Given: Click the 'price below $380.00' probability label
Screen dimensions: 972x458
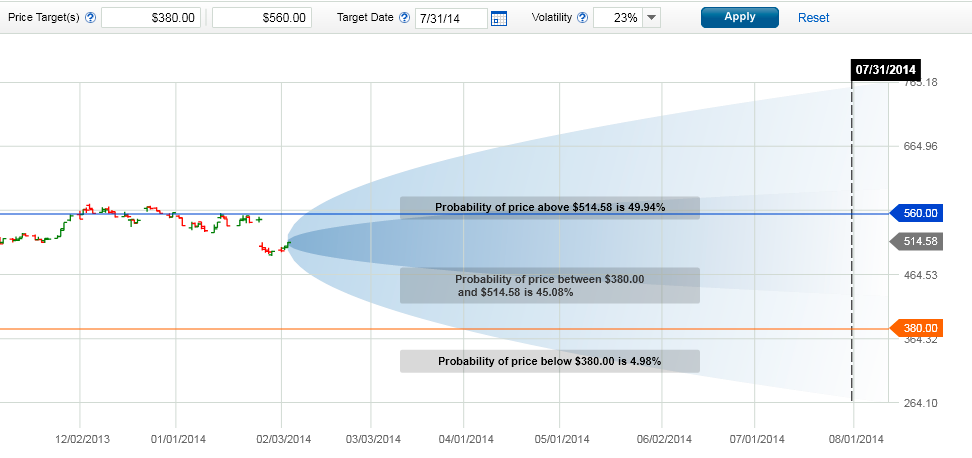Looking at the screenshot, I should [550, 361].
